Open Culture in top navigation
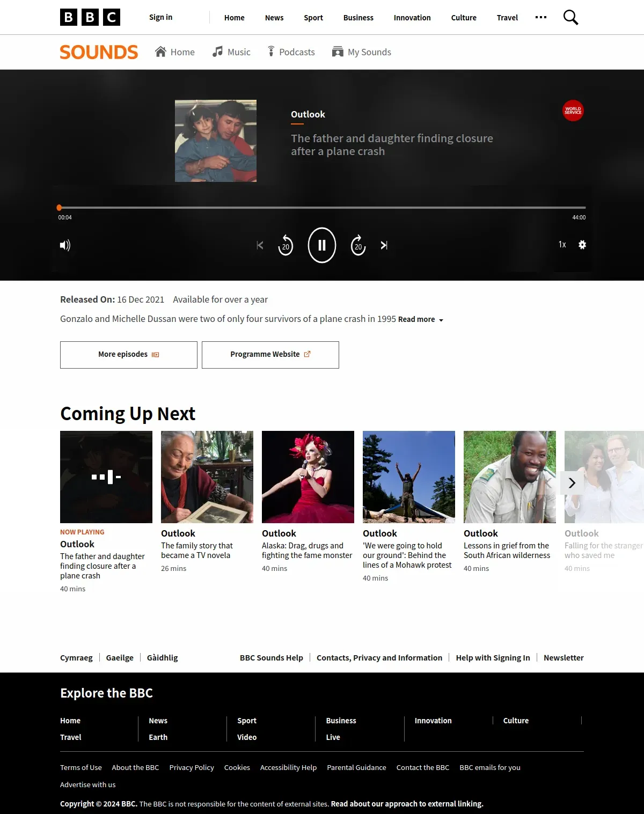Screen dimensions: 644x814 click(464, 18)
